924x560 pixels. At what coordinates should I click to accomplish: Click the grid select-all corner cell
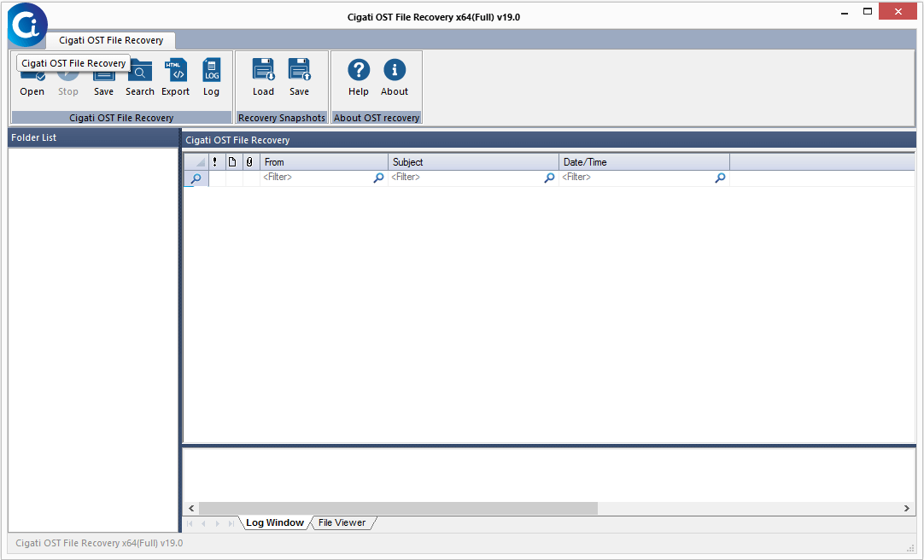[x=196, y=162]
